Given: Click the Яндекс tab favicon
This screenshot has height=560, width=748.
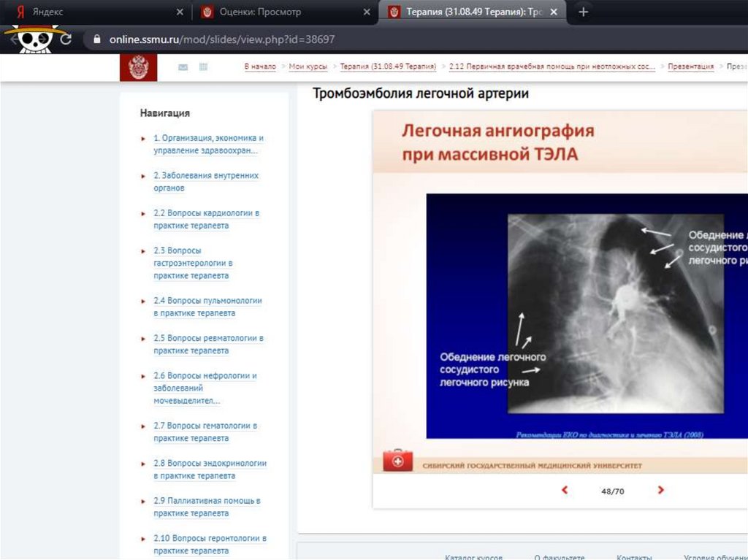Looking at the screenshot, I should 20,12.
